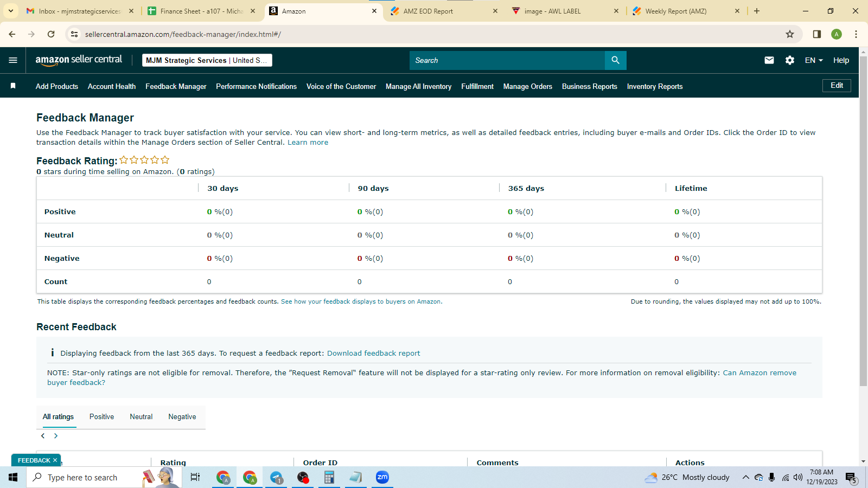
Task: Open Voice of the Customer
Action: pos(341,86)
